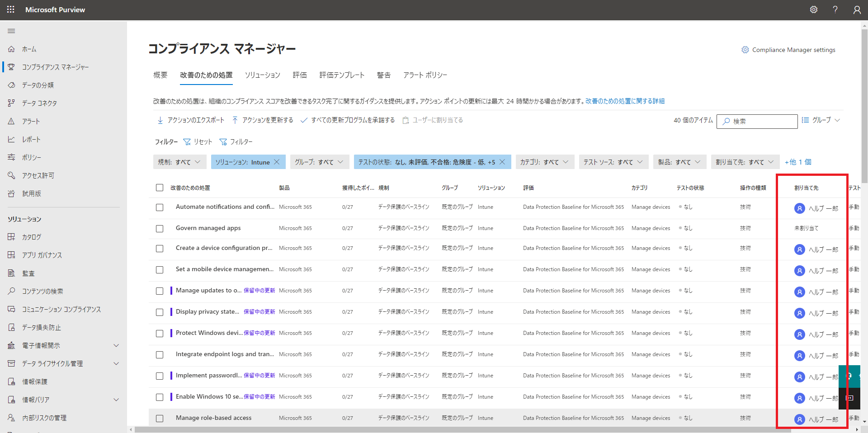868x433 pixels.
Task: Switch to the ソリューション tab
Action: pyautogui.click(x=263, y=75)
